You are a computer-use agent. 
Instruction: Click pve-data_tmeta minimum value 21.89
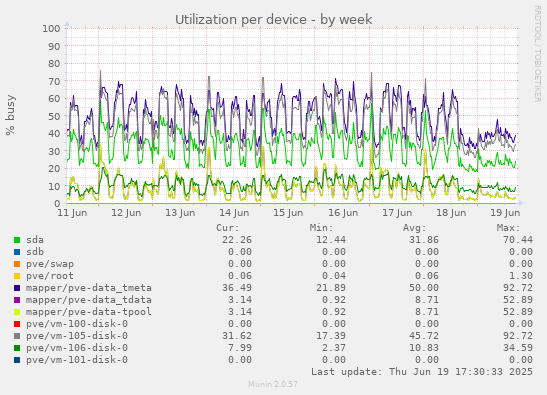point(331,288)
